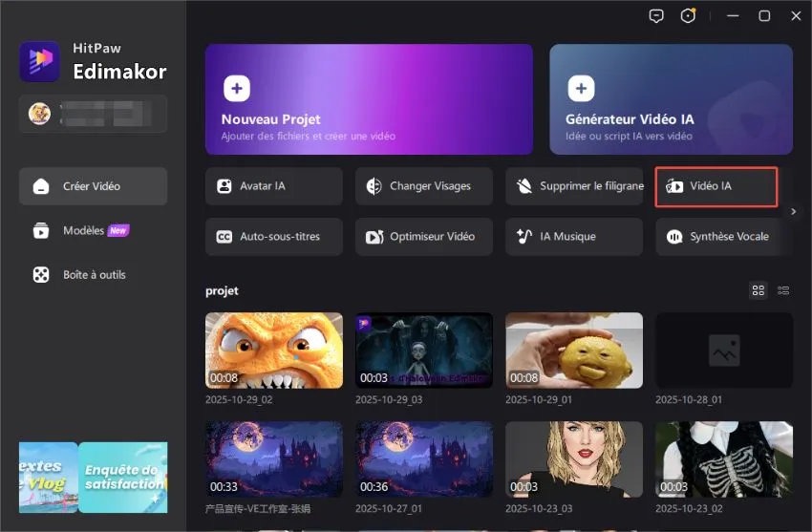Start the Générateur Vidéo IA
The width and height of the screenshot is (812, 532).
click(671, 99)
